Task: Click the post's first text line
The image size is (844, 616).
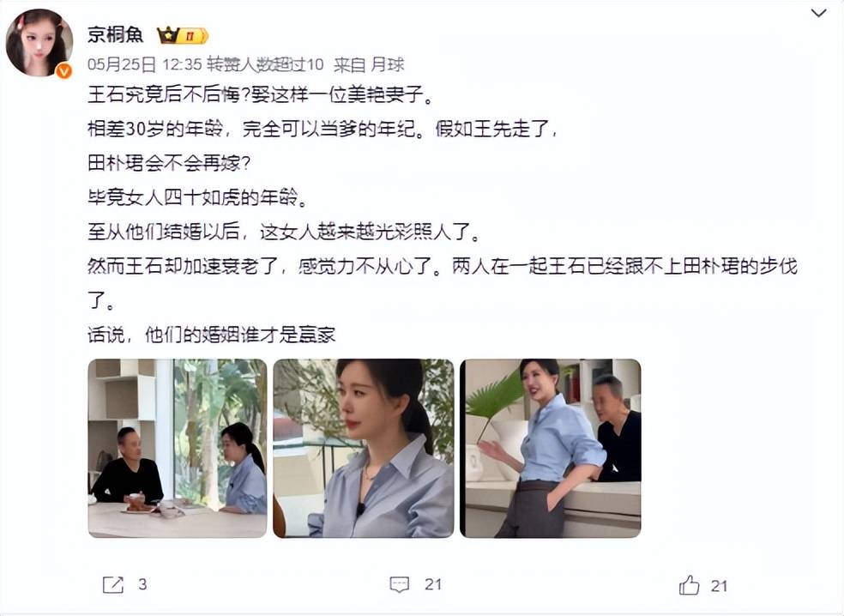Action: pos(260,94)
